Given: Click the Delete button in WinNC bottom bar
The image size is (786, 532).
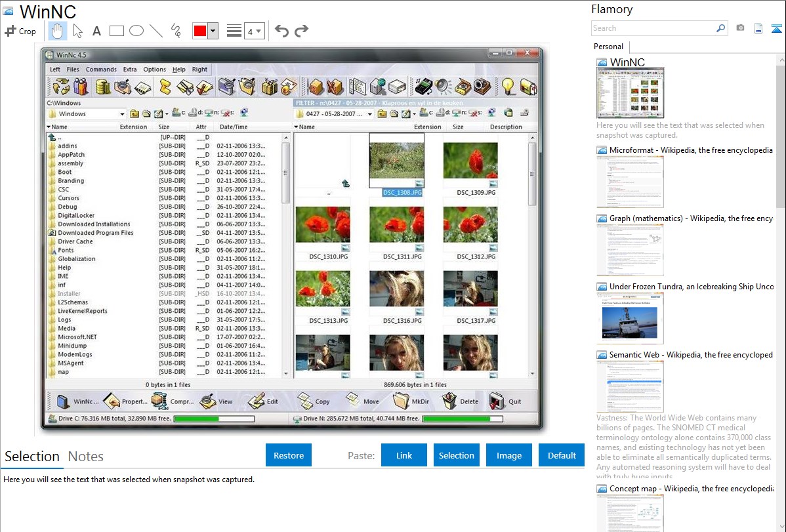Looking at the screenshot, I should click(x=461, y=401).
